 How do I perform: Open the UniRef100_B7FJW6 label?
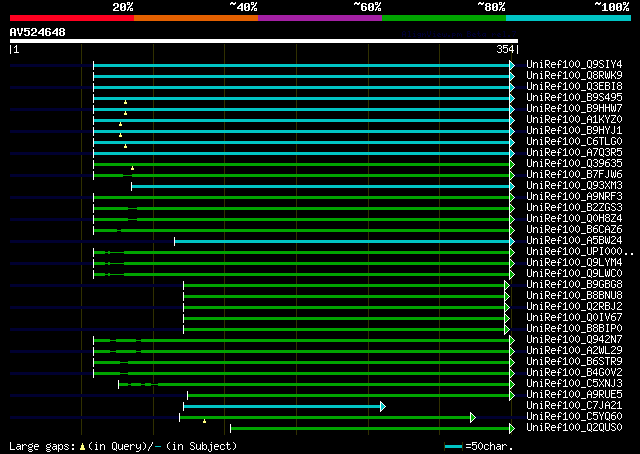pyautogui.click(x=574, y=175)
